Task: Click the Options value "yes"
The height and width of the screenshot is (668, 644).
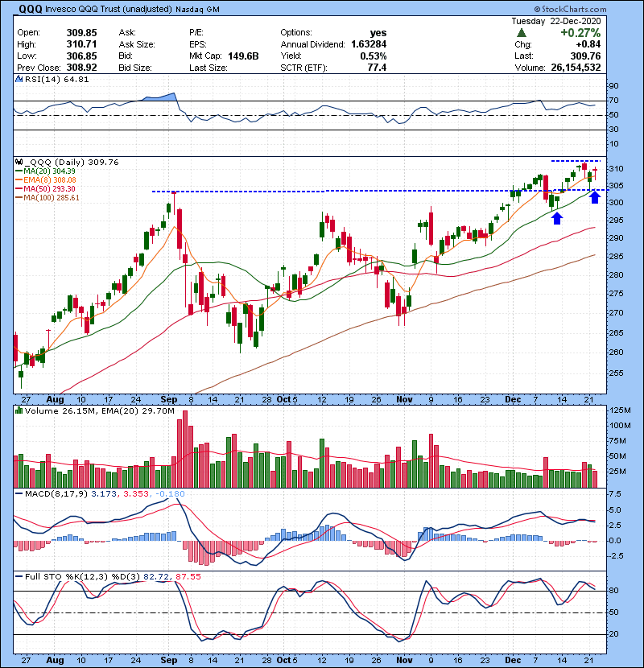Action: click(x=378, y=33)
